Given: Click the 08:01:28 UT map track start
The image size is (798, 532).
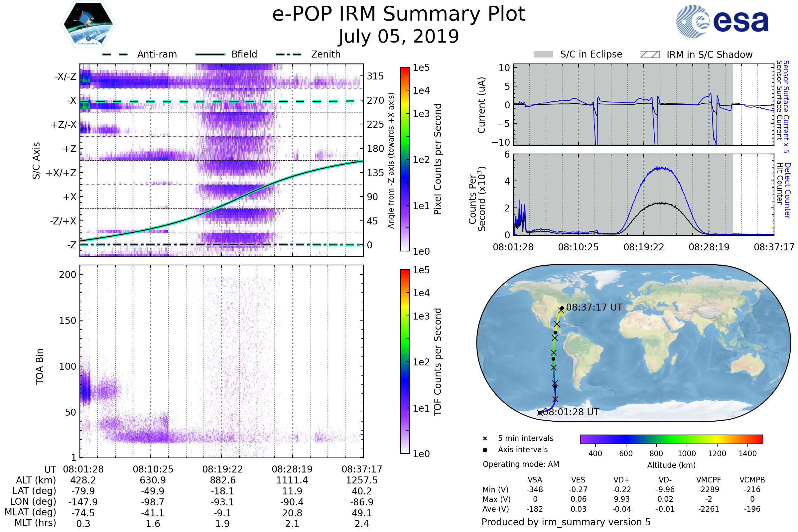Looking at the screenshot, I should pyautogui.click(x=539, y=413).
